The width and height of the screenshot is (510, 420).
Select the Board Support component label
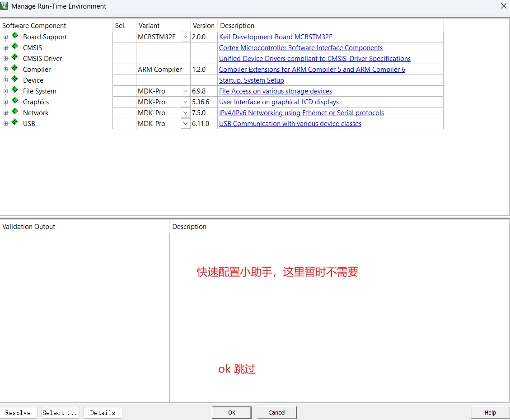pos(45,37)
